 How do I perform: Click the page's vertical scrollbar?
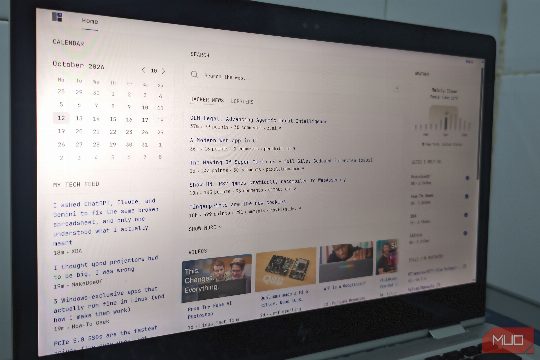coord(479,122)
